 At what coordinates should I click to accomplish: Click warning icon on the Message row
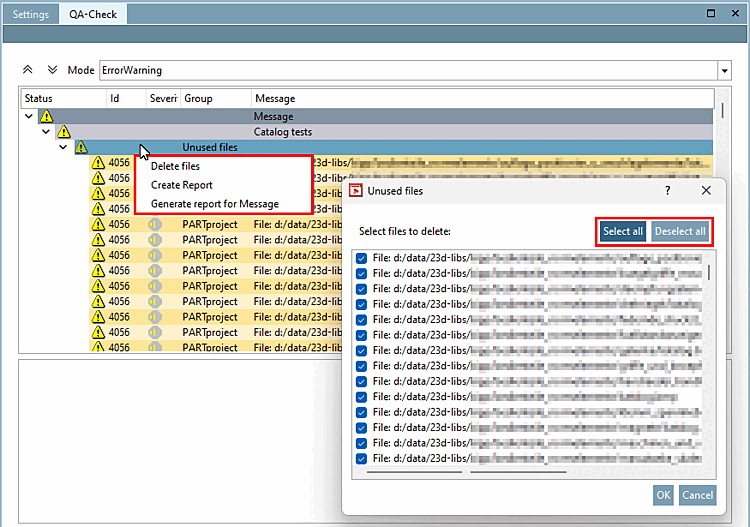pyautogui.click(x=46, y=116)
